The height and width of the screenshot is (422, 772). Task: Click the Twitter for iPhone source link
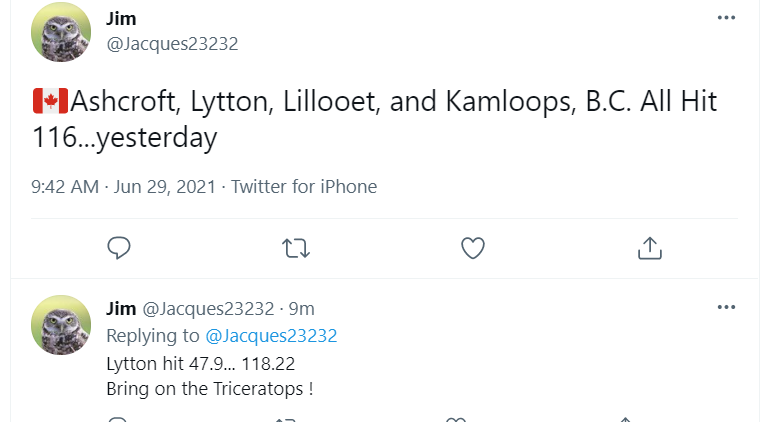304,187
